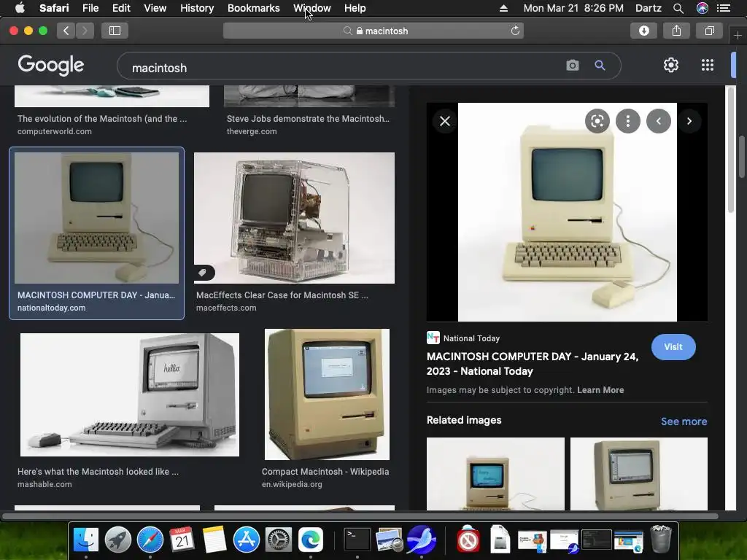This screenshot has width=747, height=560.
Task: Open Google quick settings gear
Action: pos(671,65)
